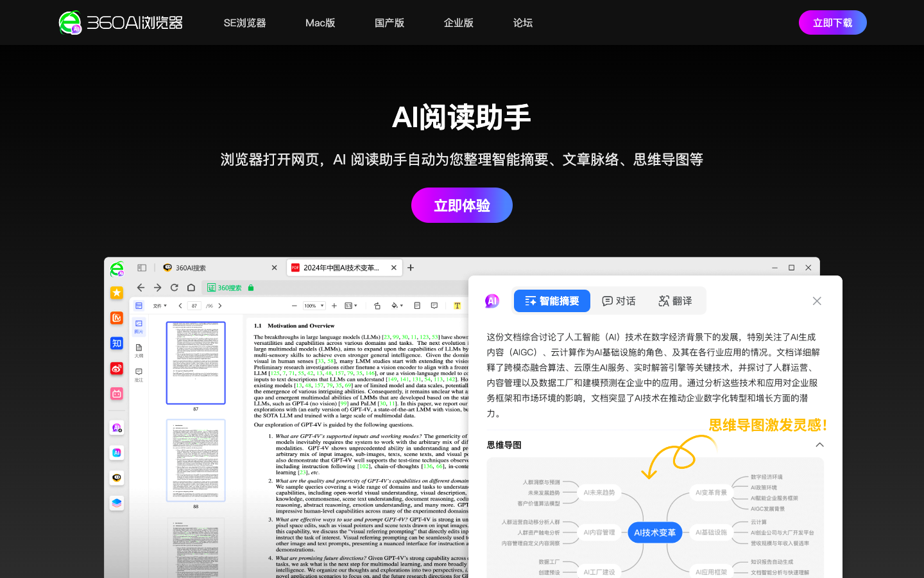Close the 360AI搜索 tab
This screenshot has height=578, width=924.
coord(274,268)
